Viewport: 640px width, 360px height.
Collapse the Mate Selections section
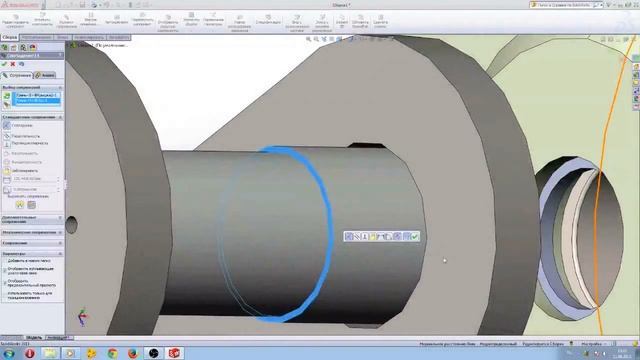point(60,87)
